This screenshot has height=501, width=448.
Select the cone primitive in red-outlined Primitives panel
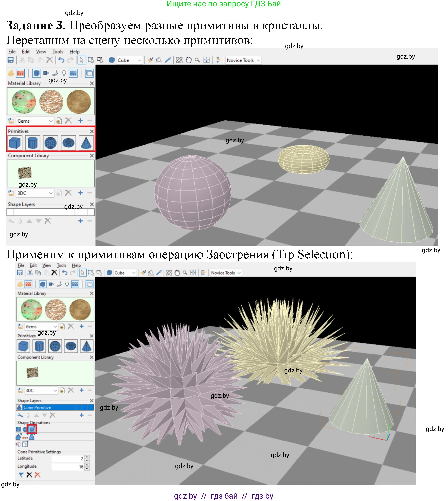tap(86, 143)
